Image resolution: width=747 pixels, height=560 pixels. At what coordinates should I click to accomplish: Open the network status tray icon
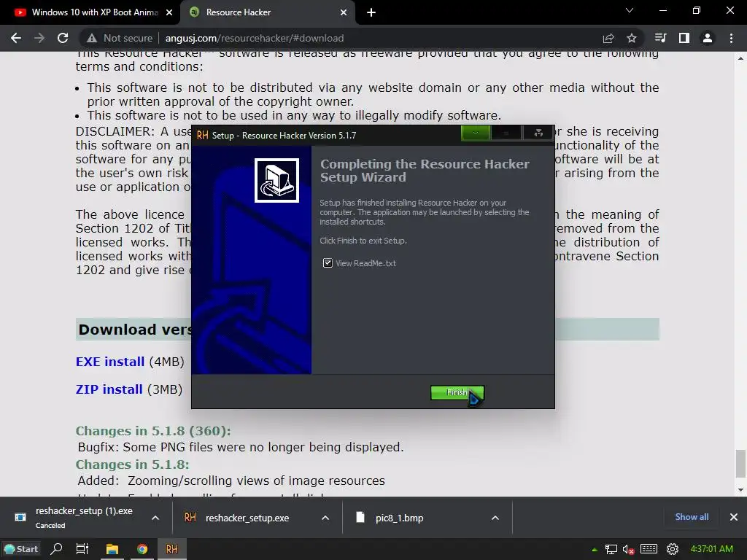click(x=611, y=550)
